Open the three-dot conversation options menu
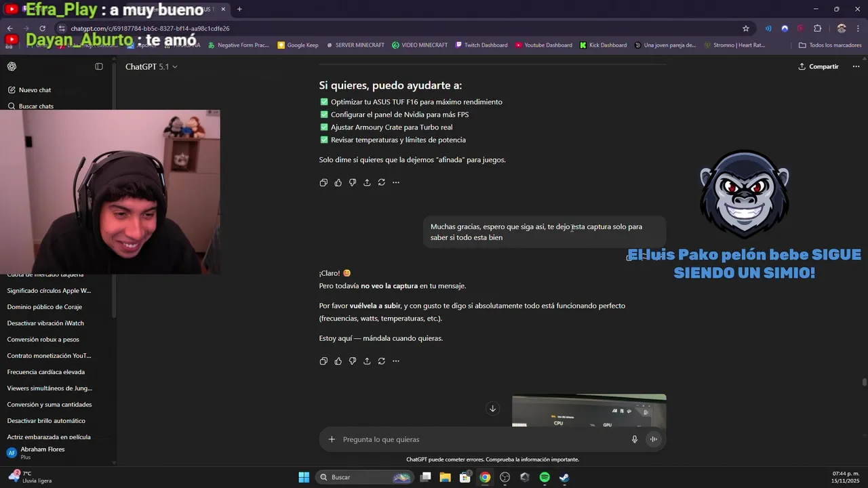 (x=856, y=66)
